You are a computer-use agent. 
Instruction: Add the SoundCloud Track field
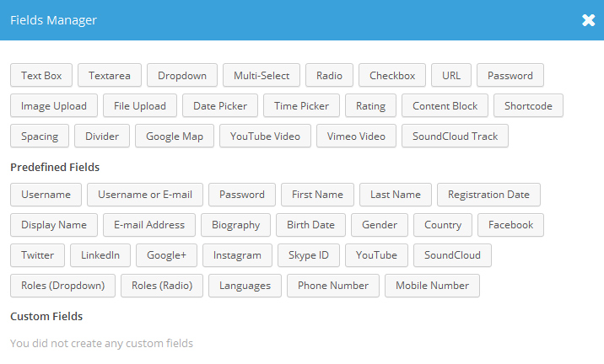[x=455, y=136]
